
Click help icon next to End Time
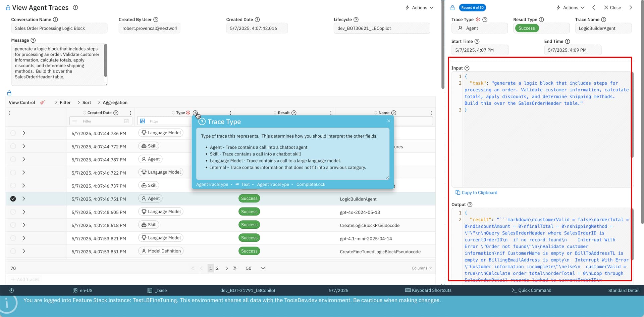pyautogui.click(x=568, y=41)
